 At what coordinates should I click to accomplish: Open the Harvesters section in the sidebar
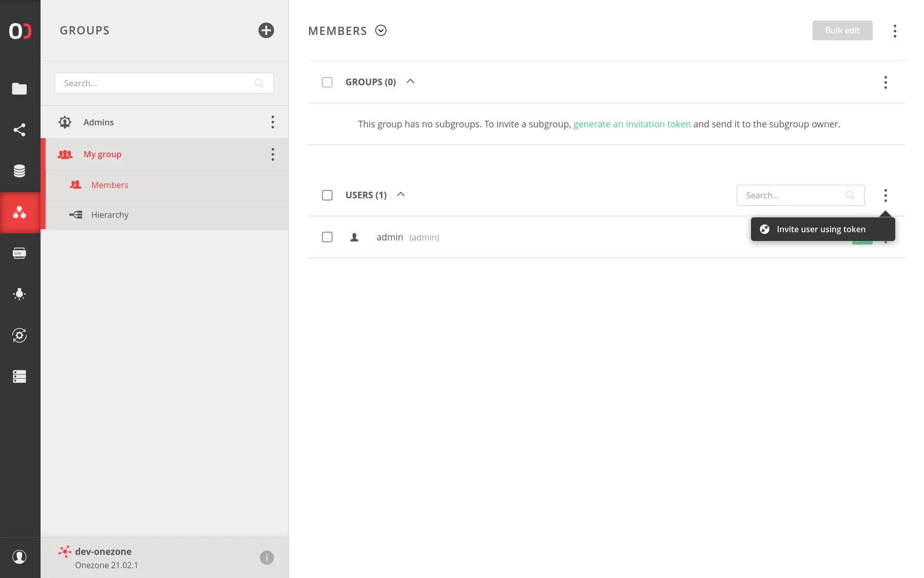20,294
